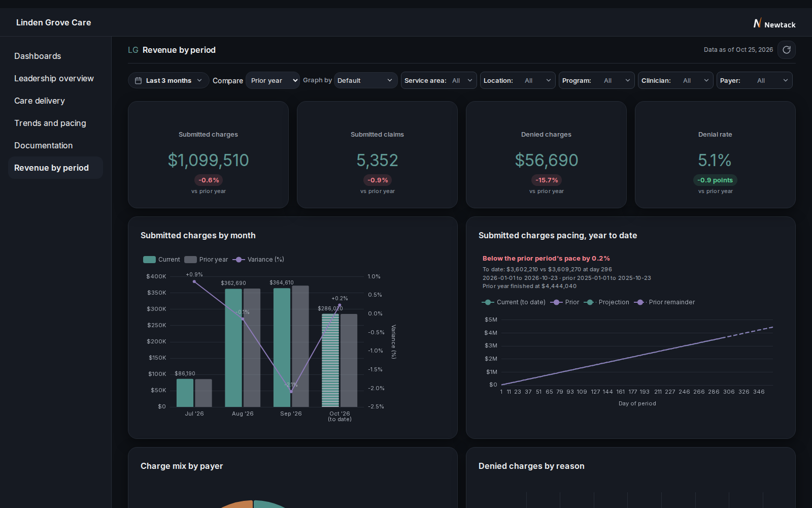The height and width of the screenshot is (508, 812).
Task: Click the Aug '26 current bar
Action: tap(233, 348)
